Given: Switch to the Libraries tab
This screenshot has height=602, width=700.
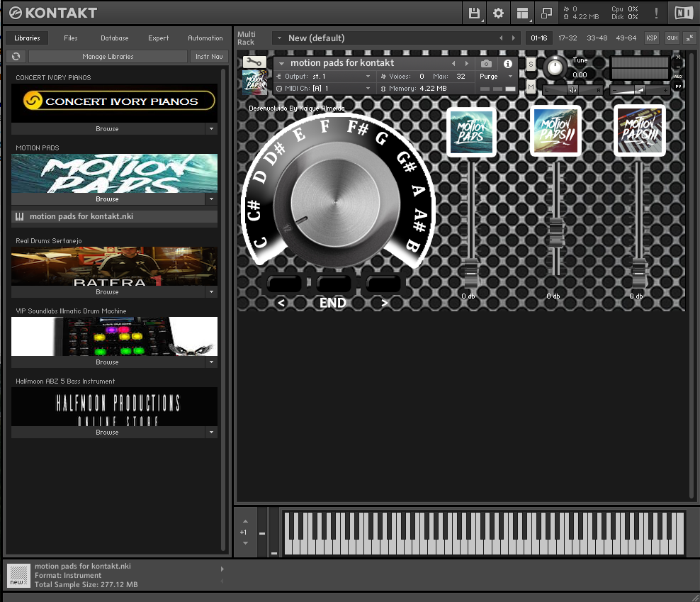Looking at the screenshot, I should pyautogui.click(x=27, y=38).
